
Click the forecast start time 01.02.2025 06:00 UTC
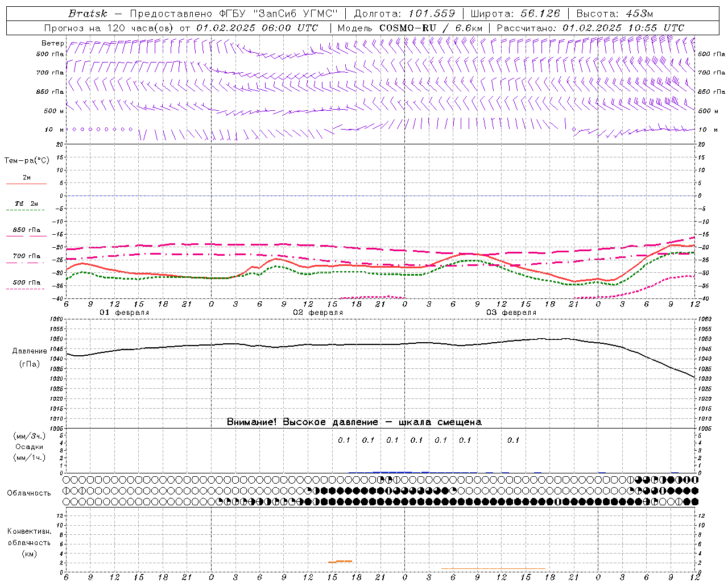(257, 28)
